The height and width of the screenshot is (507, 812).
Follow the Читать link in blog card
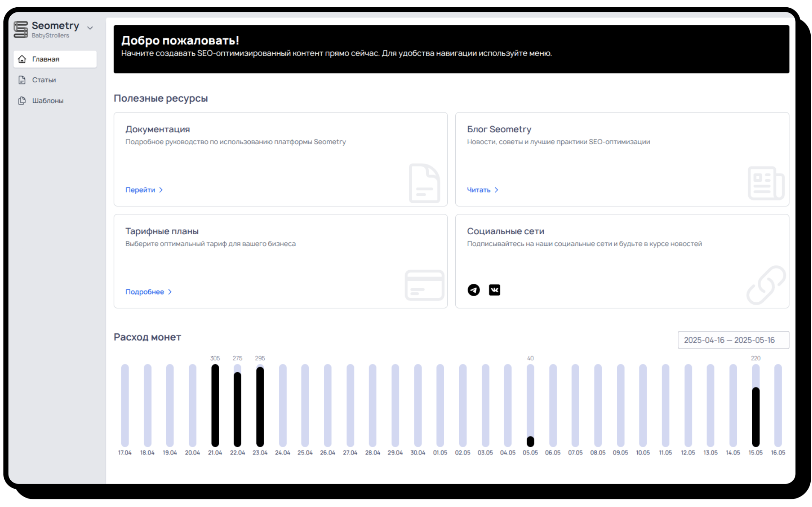(x=478, y=190)
